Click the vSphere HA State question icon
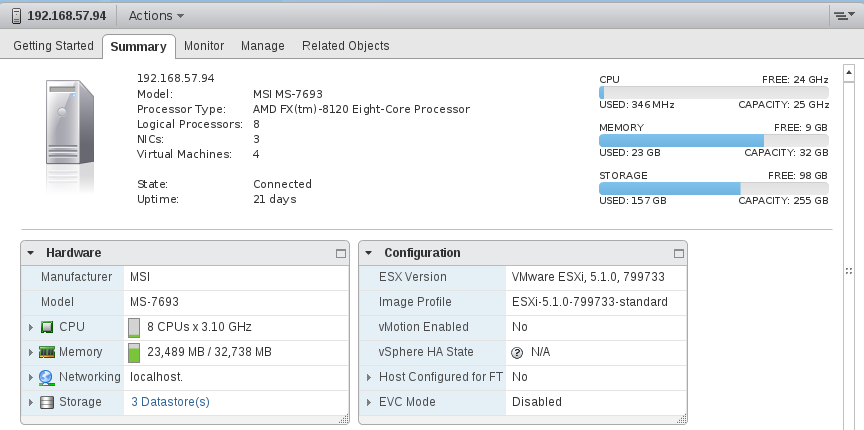 517,352
